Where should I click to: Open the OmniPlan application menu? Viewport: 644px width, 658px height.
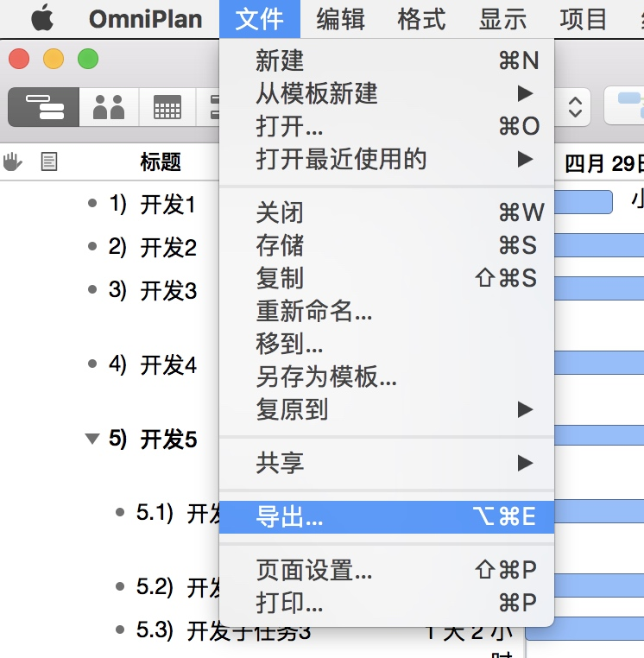click(146, 19)
